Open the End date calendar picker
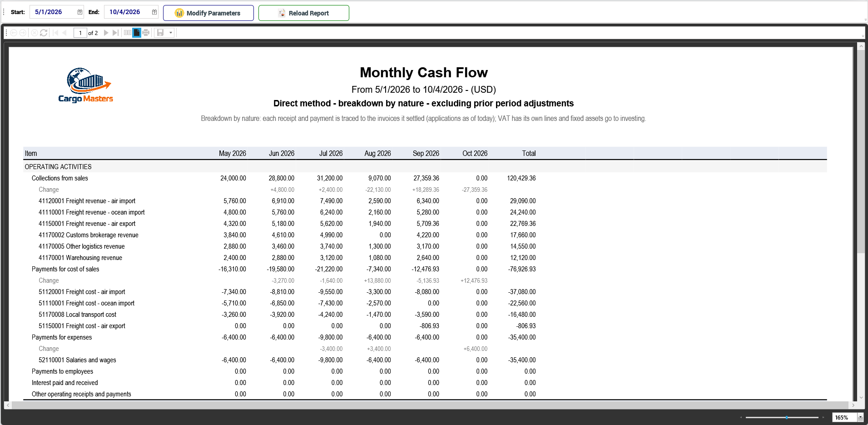 tap(154, 12)
